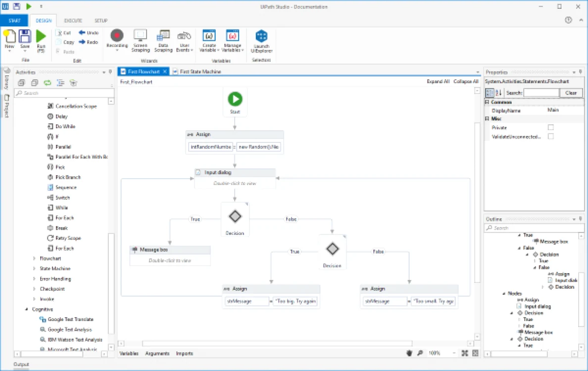The width and height of the screenshot is (588, 371).
Task: Click the Save ribbon icon
Action: (x=25, y=37)
